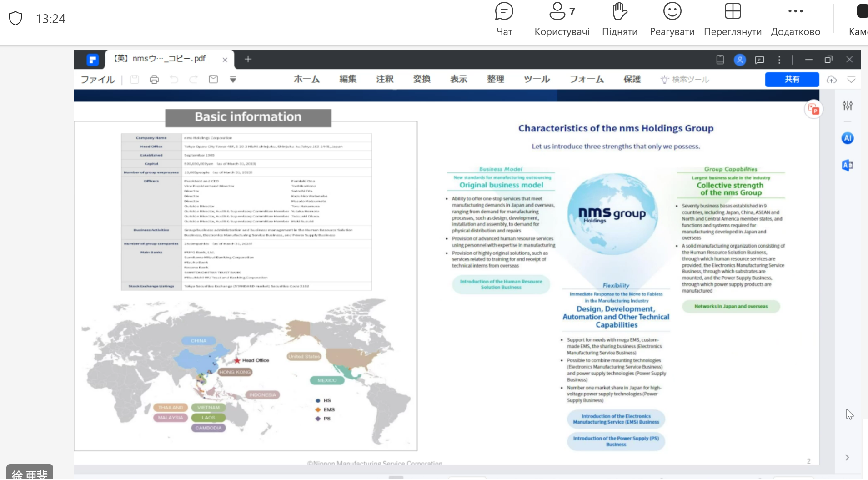Open the feedback message icon in title bar

pos(759,60)
